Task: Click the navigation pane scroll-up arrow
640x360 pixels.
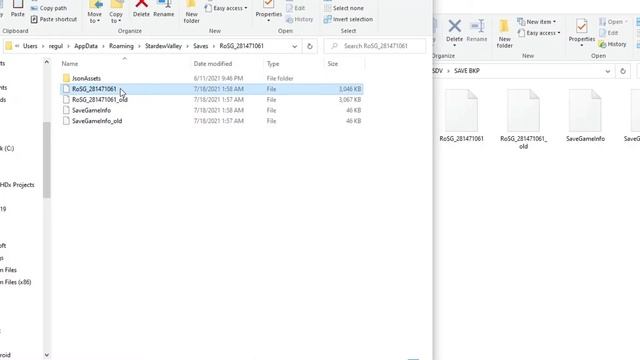Action: (x=47, y=62)
